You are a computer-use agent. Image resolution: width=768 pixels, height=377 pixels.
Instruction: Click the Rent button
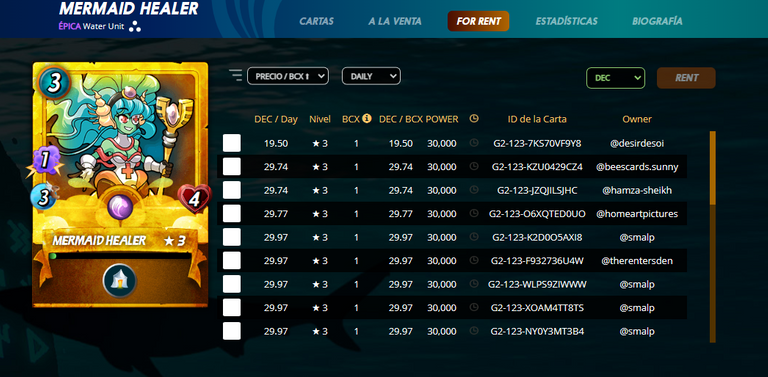[686, 78]
